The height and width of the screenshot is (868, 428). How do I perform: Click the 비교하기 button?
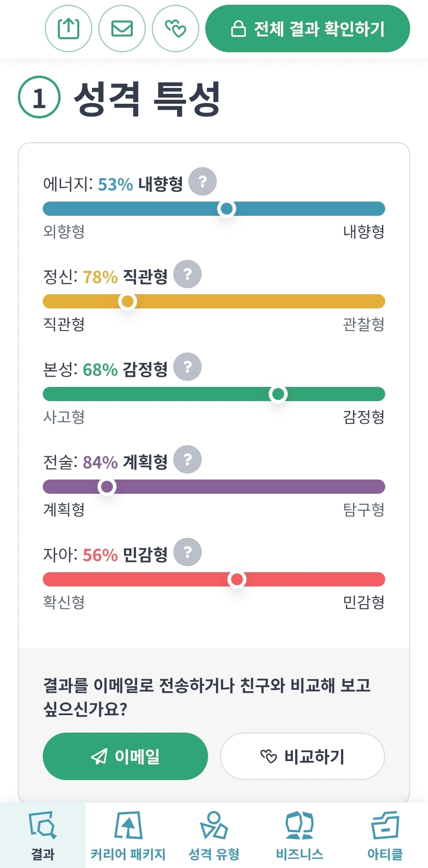click(302, 756)
